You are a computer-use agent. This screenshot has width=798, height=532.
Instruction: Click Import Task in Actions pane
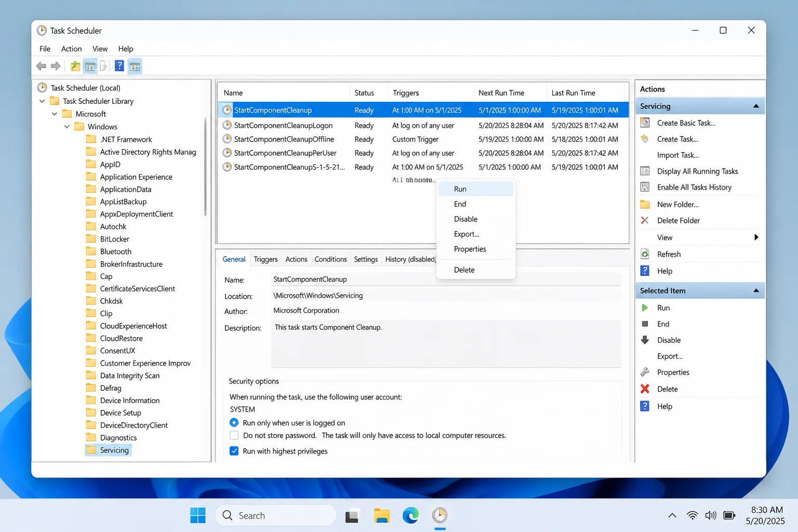tap(678, 155)
